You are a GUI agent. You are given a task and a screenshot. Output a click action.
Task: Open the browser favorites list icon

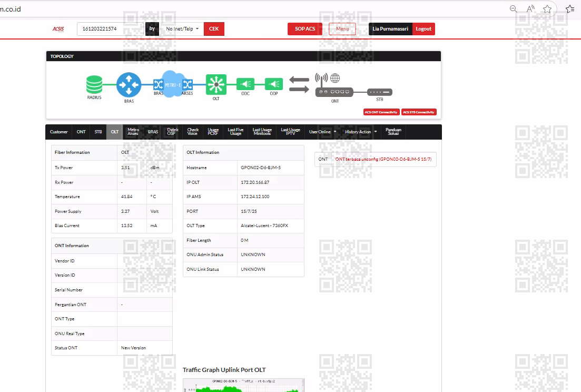click(x=570, y=9)
